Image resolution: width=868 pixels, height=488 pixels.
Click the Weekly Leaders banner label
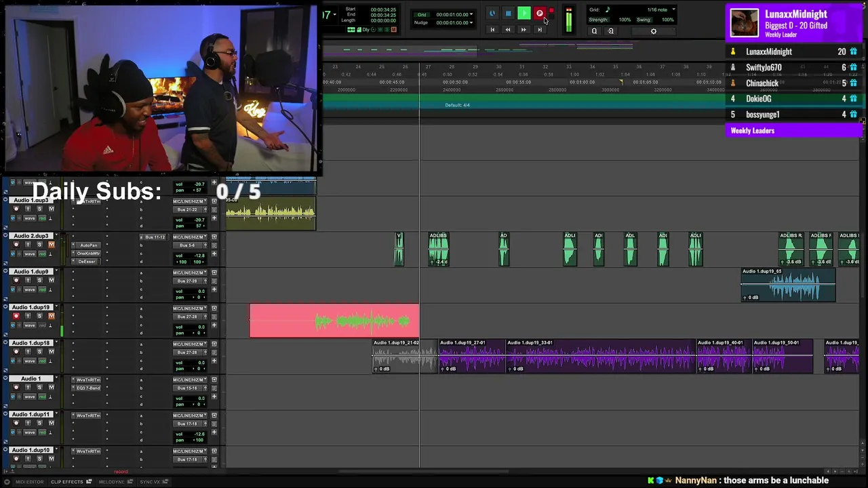(753, 131)
